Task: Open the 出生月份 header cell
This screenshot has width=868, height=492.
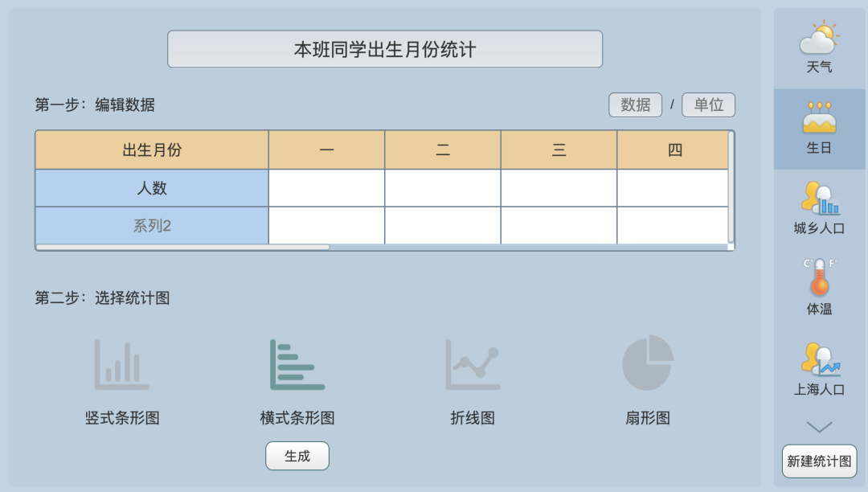Action: pyautogui.click(x=150, y=150)
